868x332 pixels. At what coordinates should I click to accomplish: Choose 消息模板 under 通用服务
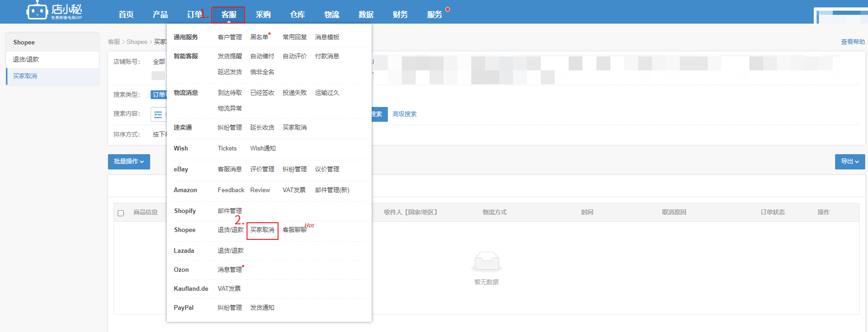327,37
